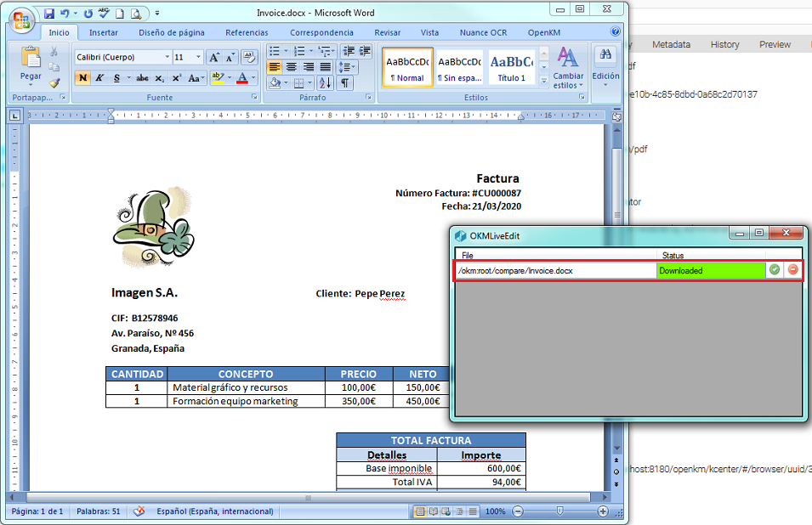Open the Change Case (Aa) dropdown
812x525 pixels.
[x=196, y=78]
